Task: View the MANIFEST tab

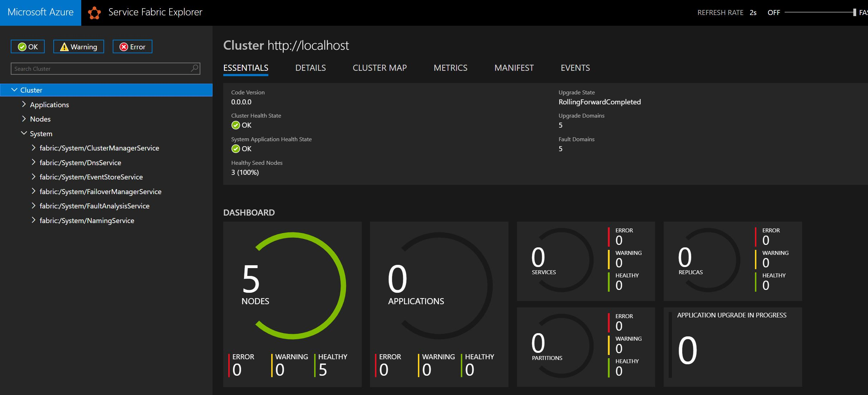Action: pyautogui.click(x=514, y=68)
